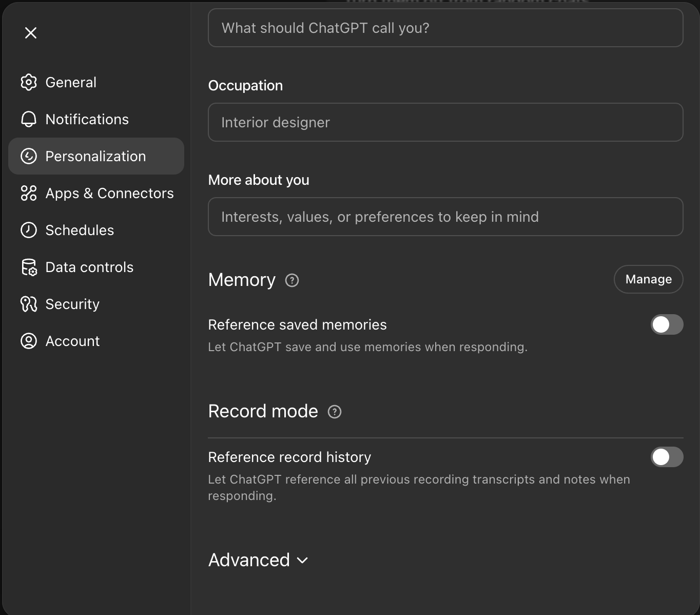Open the Record mode help icon
700x615 pixels.
(335, 412)
